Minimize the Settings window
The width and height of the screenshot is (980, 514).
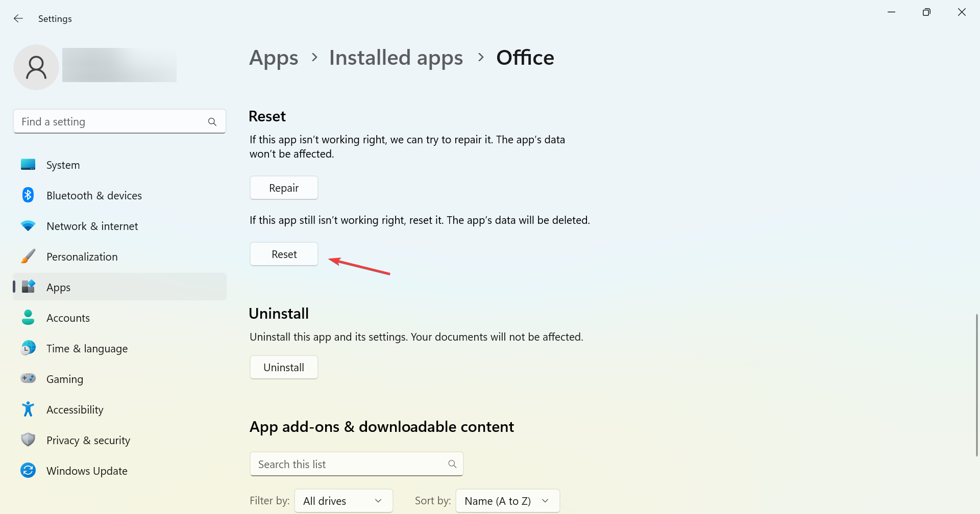[x=892, y=12]
